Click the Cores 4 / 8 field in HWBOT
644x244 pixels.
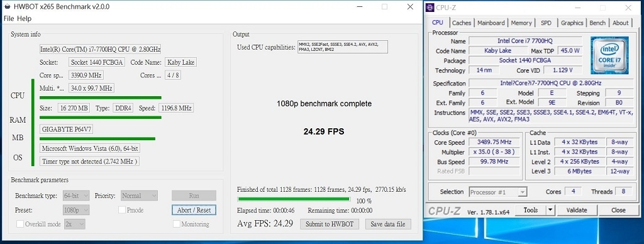pos(172,75)
